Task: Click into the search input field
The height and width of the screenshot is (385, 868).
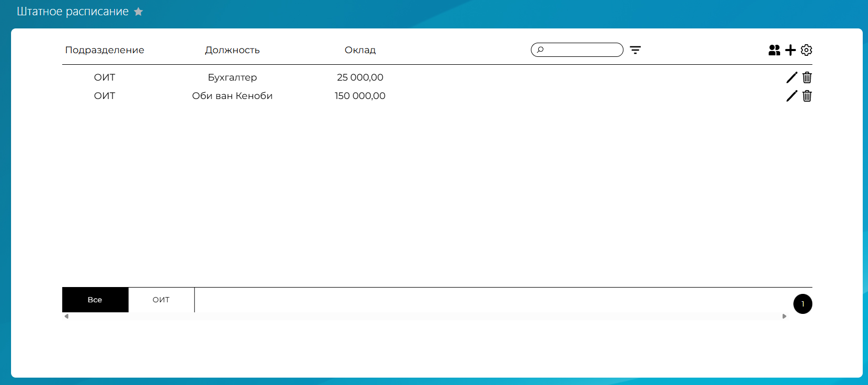Action: click(577, 50)
